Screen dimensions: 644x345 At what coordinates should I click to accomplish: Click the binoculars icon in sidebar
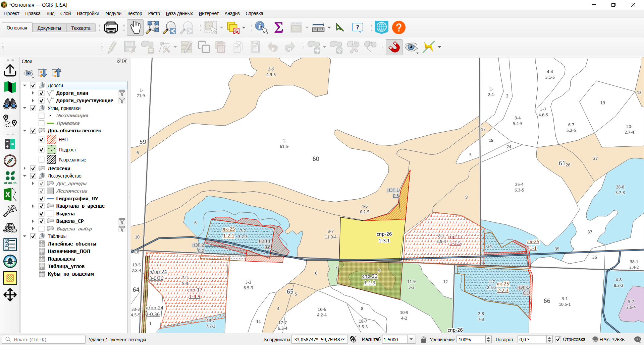click(10, 104)
